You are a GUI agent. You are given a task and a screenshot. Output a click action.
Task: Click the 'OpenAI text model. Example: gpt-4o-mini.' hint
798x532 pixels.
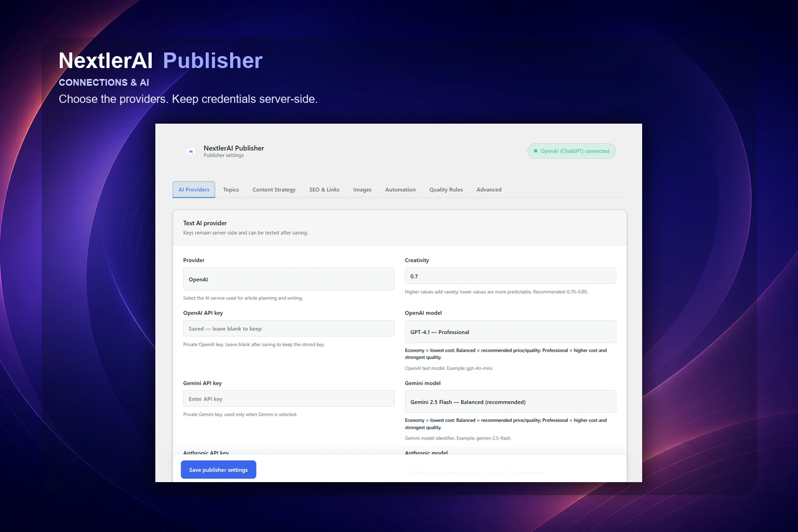(449, 368)
